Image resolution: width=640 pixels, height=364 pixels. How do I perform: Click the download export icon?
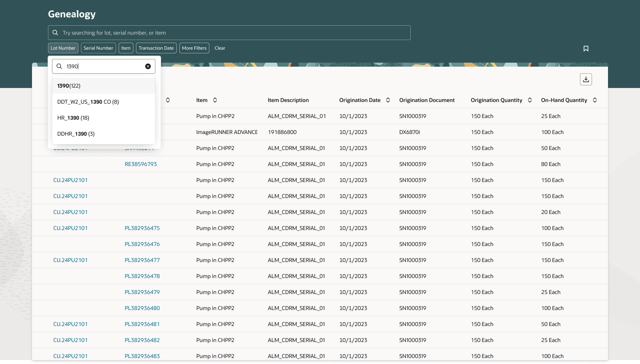click(586, 79)
